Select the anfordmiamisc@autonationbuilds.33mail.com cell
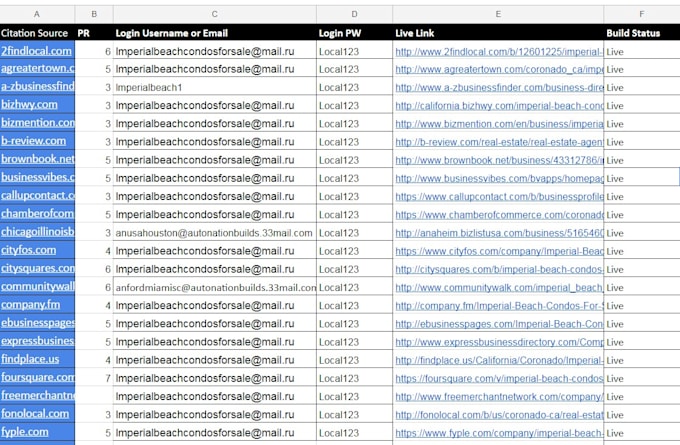Viewport: 680px width, 445px height. coord(215,288)
